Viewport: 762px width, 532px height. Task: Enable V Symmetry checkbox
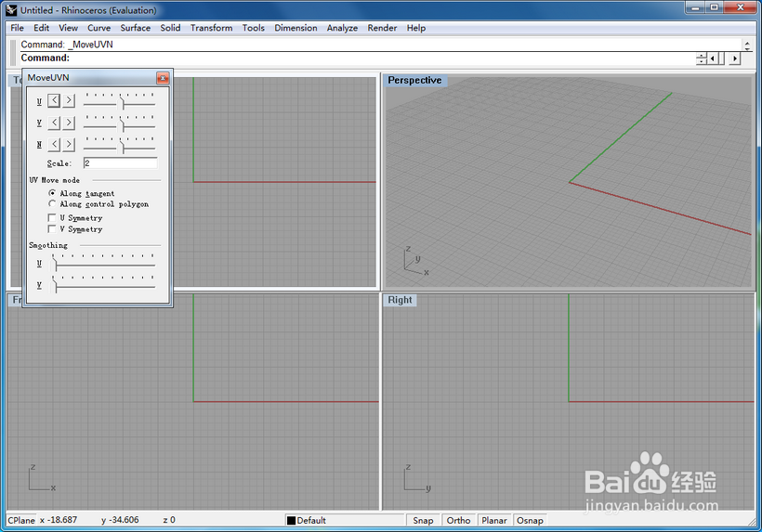(52, 229)
